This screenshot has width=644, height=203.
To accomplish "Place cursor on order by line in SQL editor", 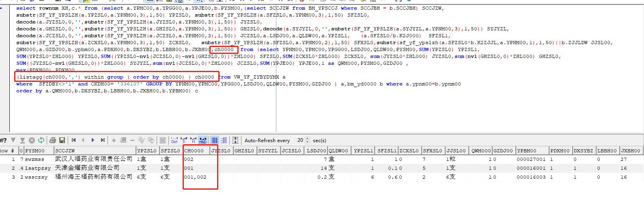I will point(108,91).
